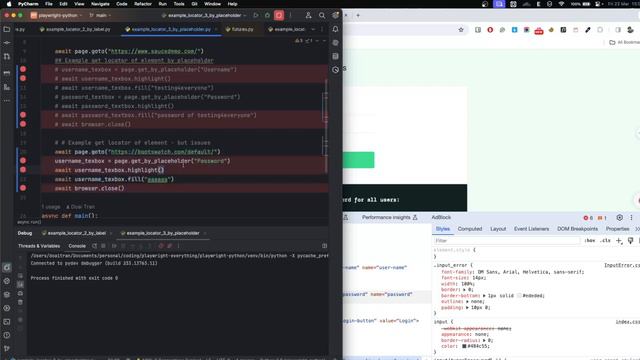Image resolution: width=640 pixels, height=360 pixels.
Task: Toggle breakpoint on get_by_placeholder("Password") line
Action: pos(23,160)
